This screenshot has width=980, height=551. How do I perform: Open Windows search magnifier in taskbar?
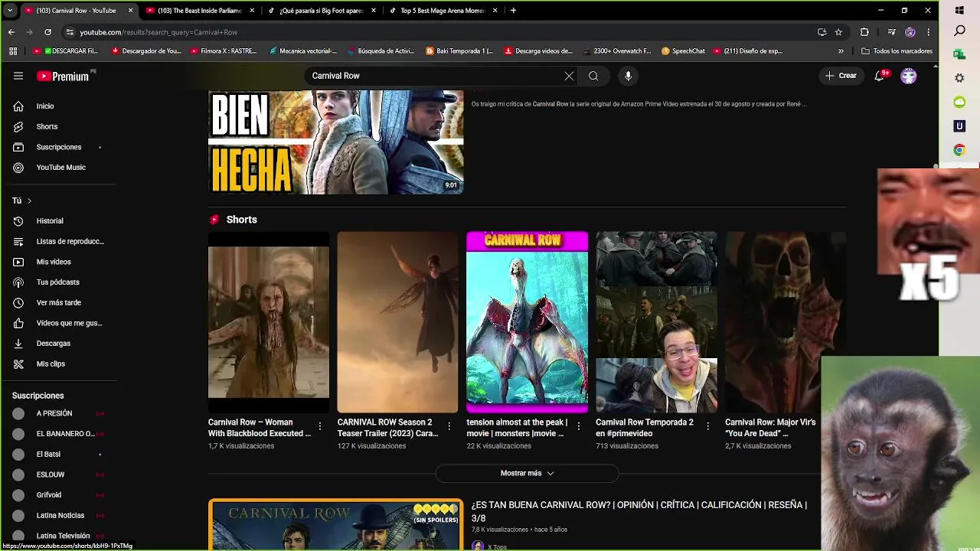[959, 31]
